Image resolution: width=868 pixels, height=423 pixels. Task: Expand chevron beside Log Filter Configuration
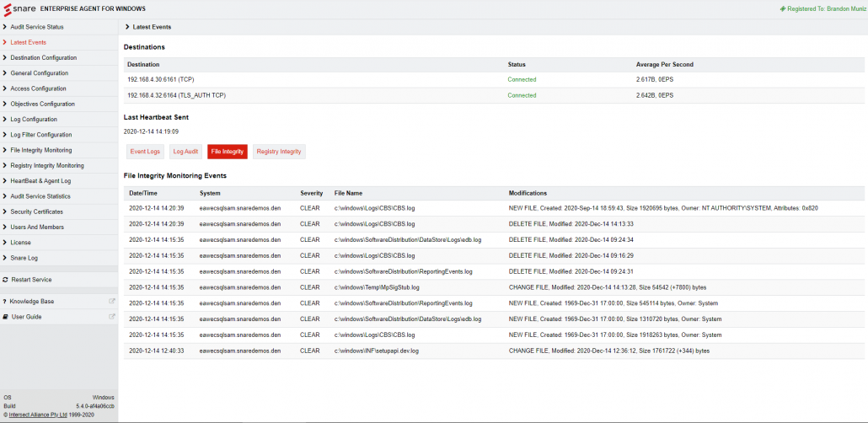tap(5, 135)
